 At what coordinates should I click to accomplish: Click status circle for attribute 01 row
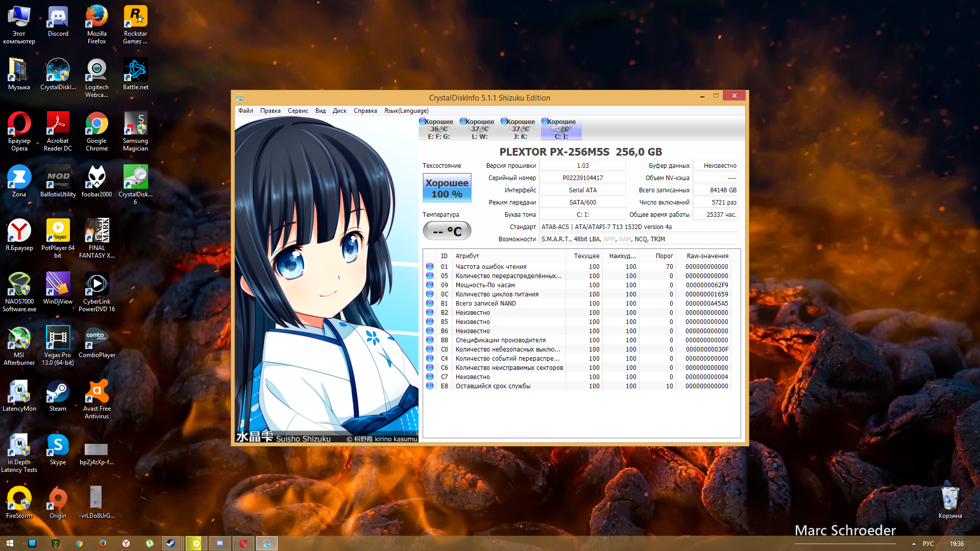click(x=430, y=267)
